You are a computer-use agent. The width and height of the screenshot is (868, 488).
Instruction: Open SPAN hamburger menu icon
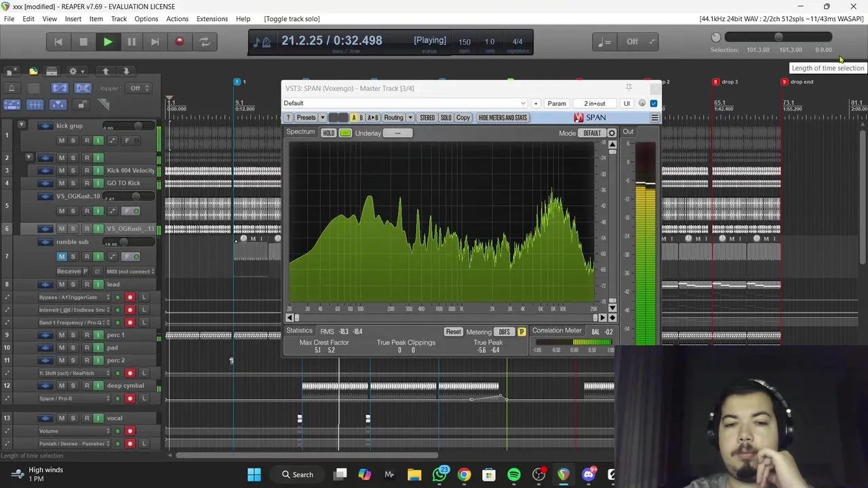tap(654, 118)
